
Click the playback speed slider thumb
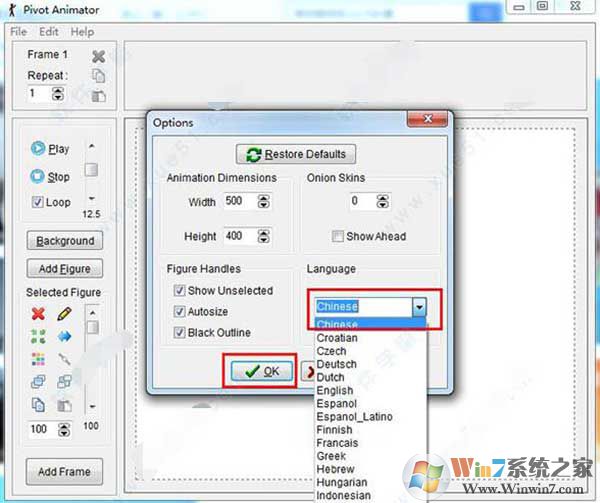coord(91,170)
